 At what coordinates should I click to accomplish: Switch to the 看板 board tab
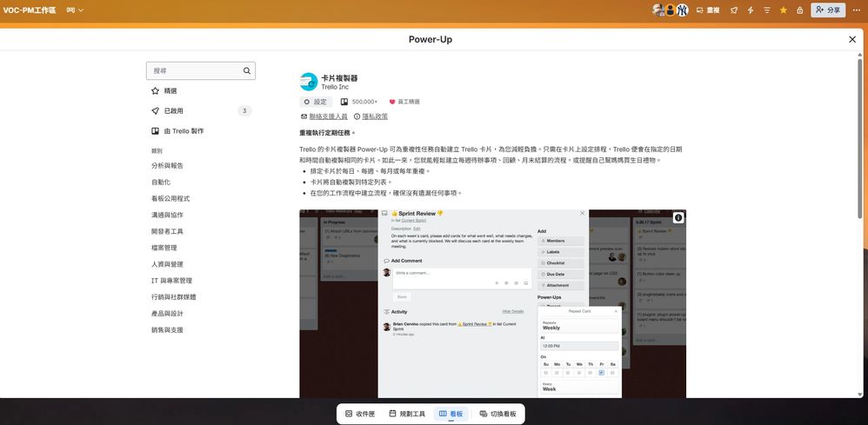tap(451, 414)
